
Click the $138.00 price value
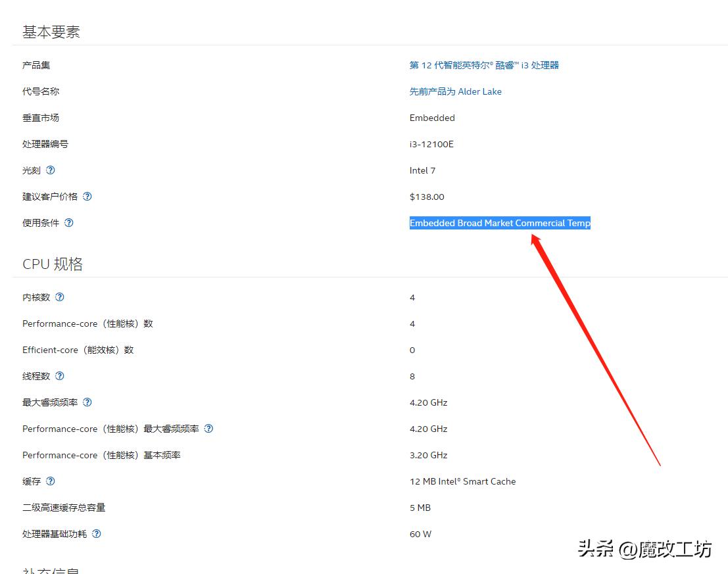pyautogui.click(x=427, y=197)
